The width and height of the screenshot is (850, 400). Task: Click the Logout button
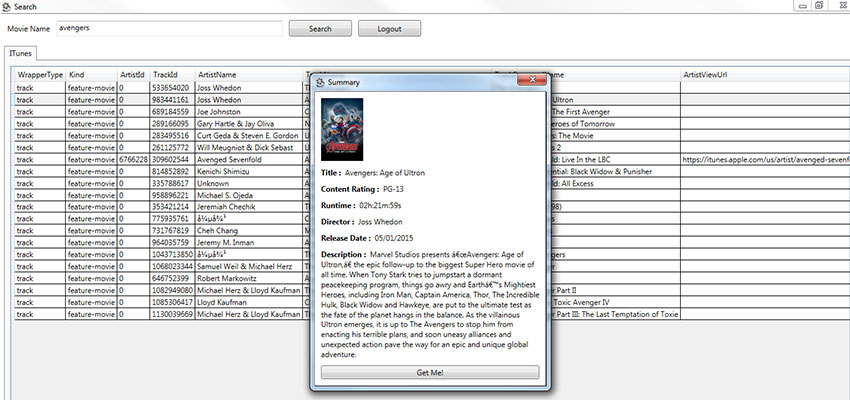[389, 29]
